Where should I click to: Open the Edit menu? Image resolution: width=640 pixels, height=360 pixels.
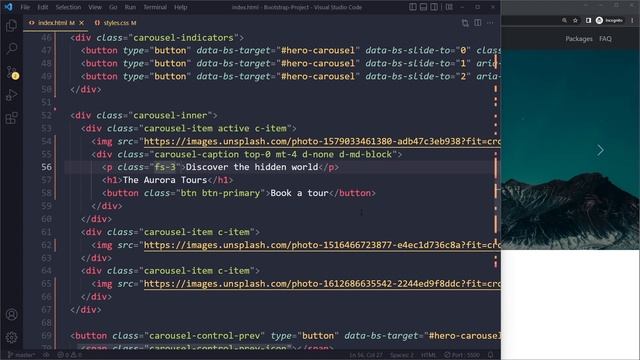42,7
